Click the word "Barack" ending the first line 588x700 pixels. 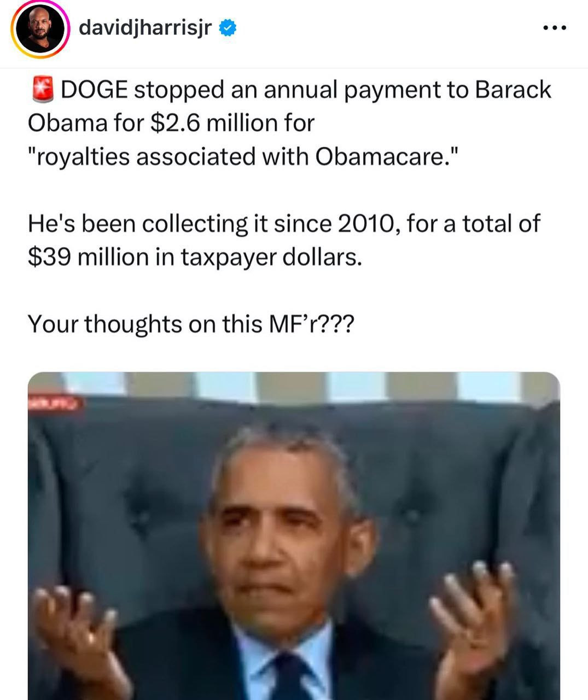[x=513, y=90]
